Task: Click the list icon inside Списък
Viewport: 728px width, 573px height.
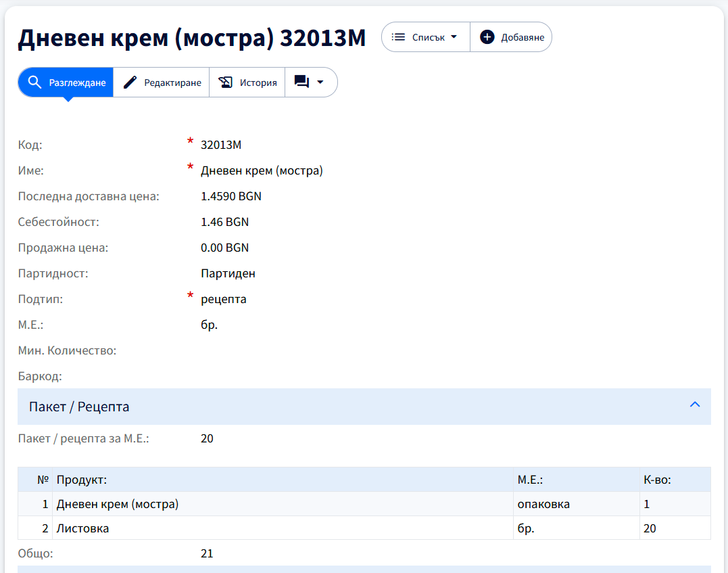Action: coord(398,37)
